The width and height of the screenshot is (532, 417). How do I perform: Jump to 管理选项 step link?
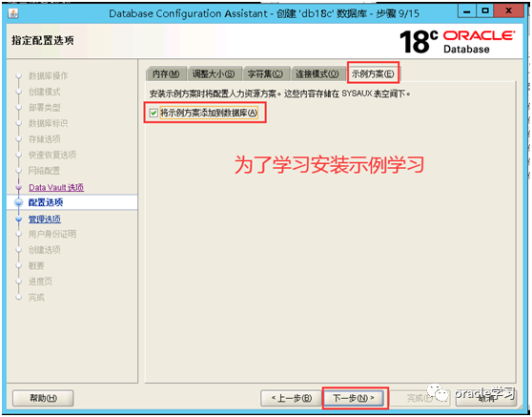coord(45,219)
